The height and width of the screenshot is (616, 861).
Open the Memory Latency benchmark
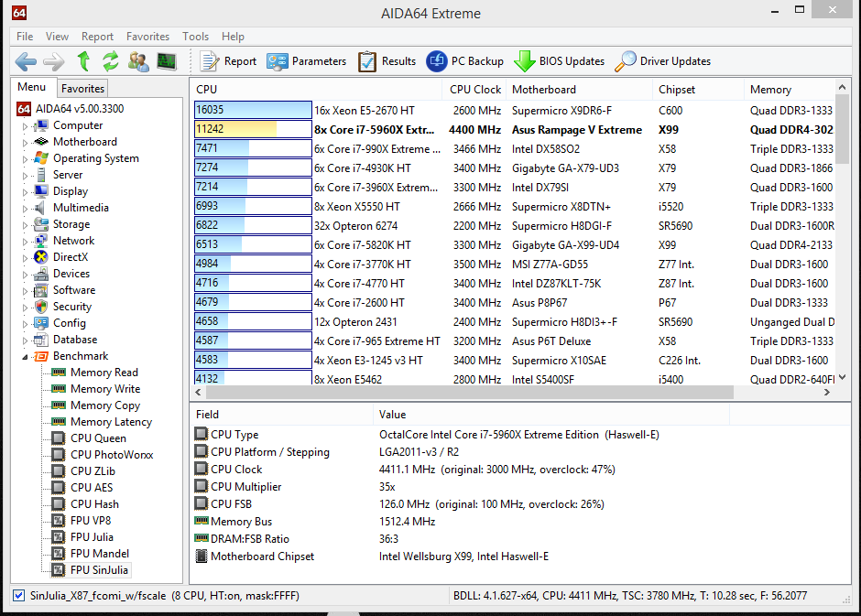(x=112, y=421)
